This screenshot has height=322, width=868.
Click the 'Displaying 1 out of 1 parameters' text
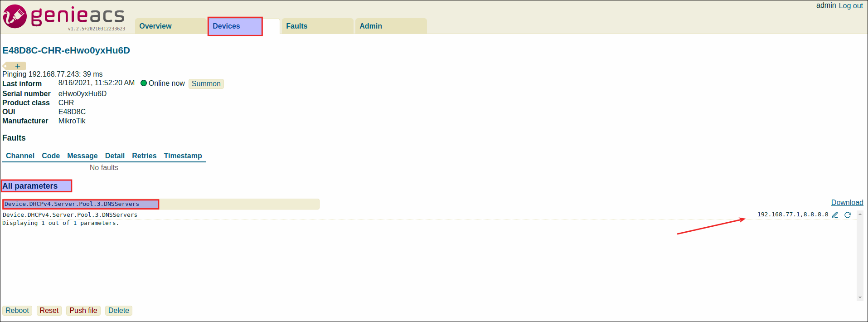61,223
